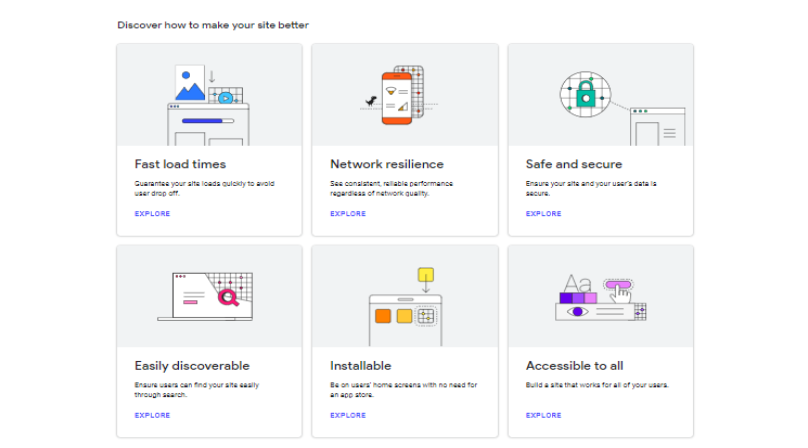Select the Fast load times heading
Image resolution: width=808 pixels, height=448 pixels.
[180, 164]
